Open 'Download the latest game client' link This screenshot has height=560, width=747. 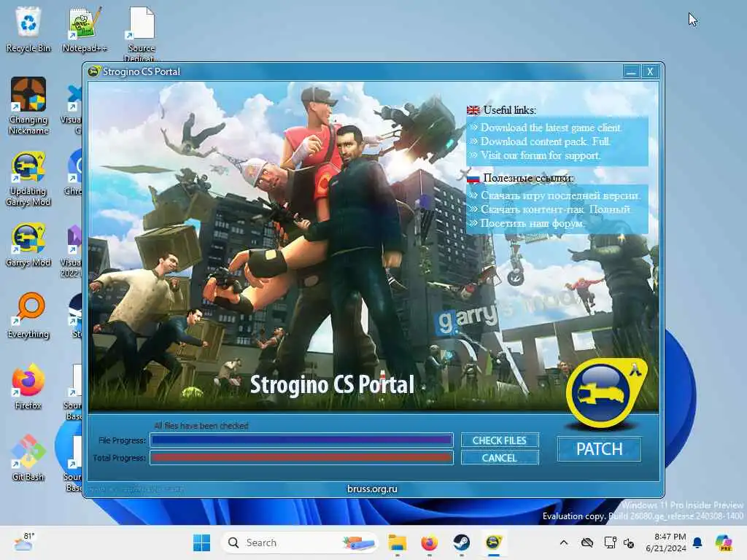tap(550, 128)
